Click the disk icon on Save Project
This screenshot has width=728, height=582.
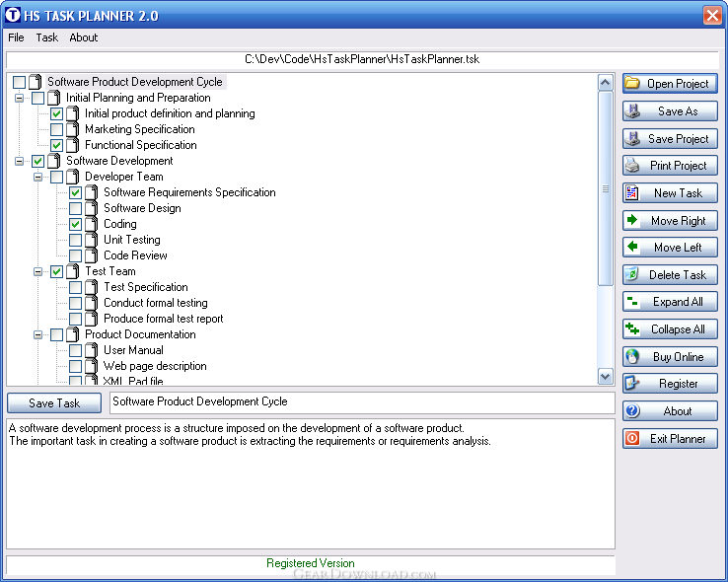(632, 138)
